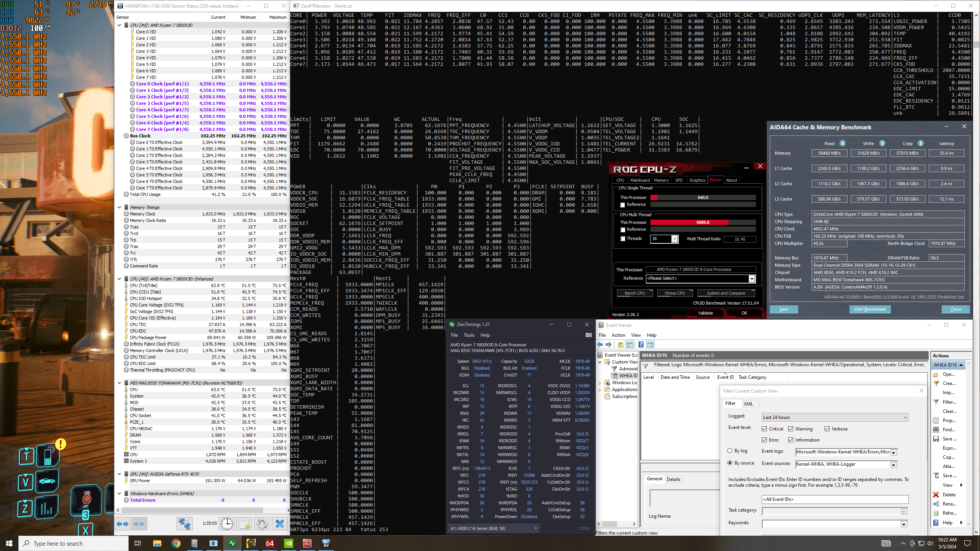Click HWiNFO shrink columns arrows button
The width and height of the screenshot is (980, 551).
139,523
